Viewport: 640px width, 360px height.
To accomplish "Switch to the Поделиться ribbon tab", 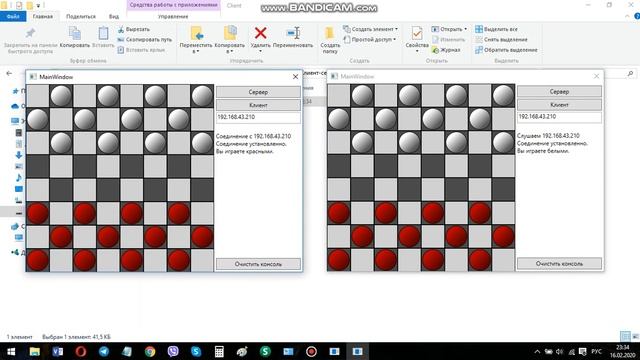I will (81, 17).
